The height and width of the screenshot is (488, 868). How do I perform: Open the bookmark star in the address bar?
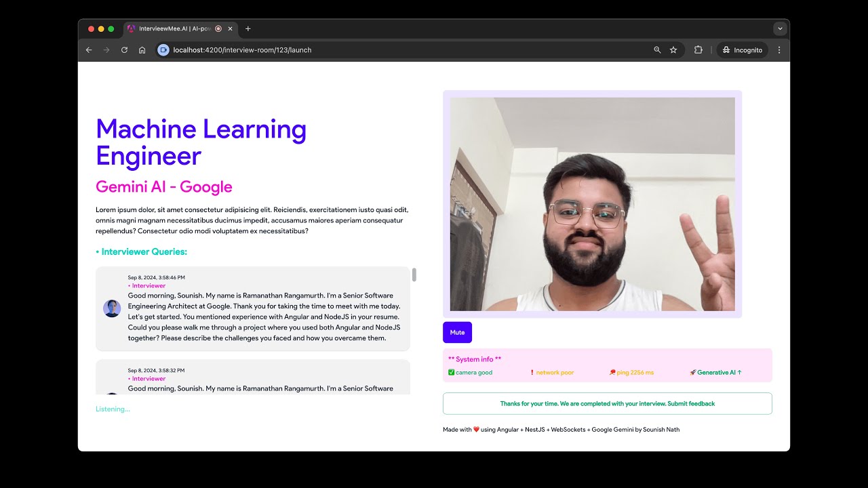point(672,49)
